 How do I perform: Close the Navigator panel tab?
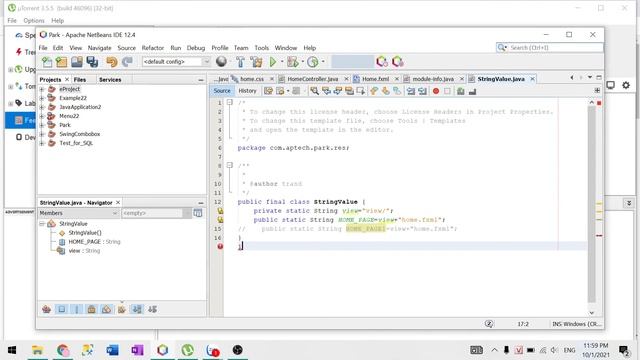118,202
